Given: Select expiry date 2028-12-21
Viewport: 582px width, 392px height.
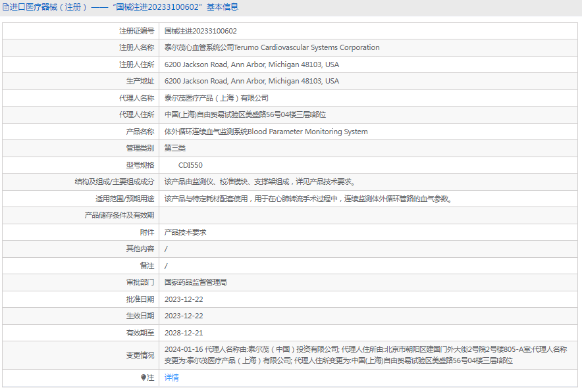Looking at the screenshot, I should (x=184, y=333).
